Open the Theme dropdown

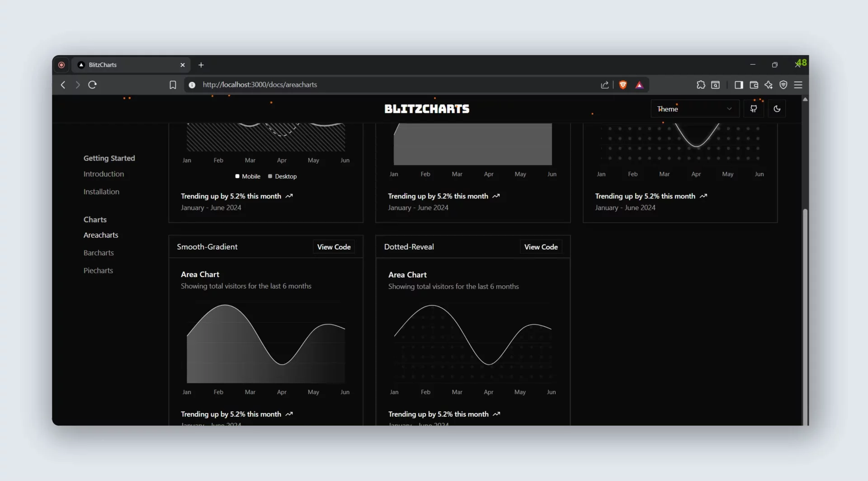tap(694, 108)
